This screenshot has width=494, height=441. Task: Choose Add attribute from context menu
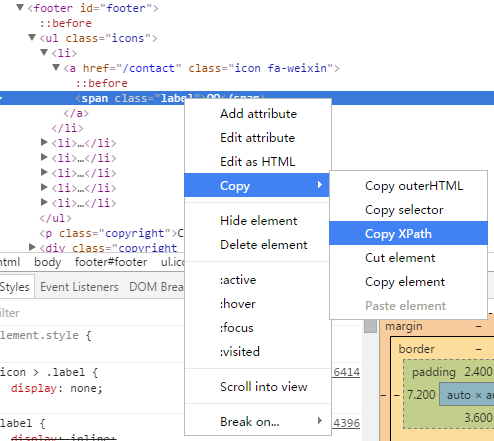pos(258,114)
